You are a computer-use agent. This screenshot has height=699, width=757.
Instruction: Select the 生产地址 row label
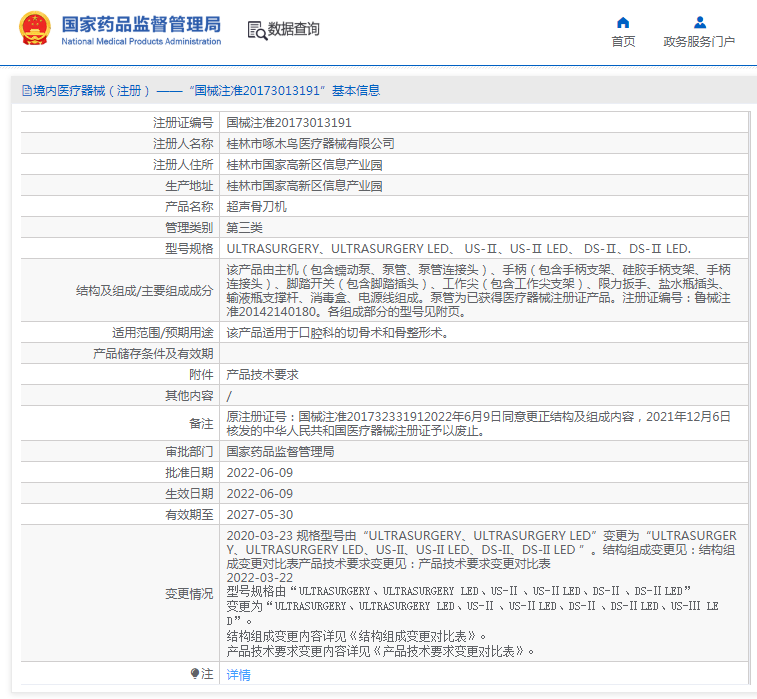(189, 186)
